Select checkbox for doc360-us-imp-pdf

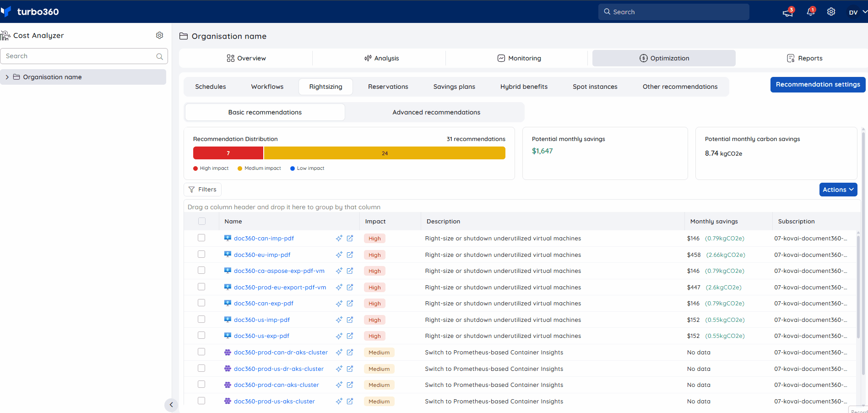coord(201,319)
